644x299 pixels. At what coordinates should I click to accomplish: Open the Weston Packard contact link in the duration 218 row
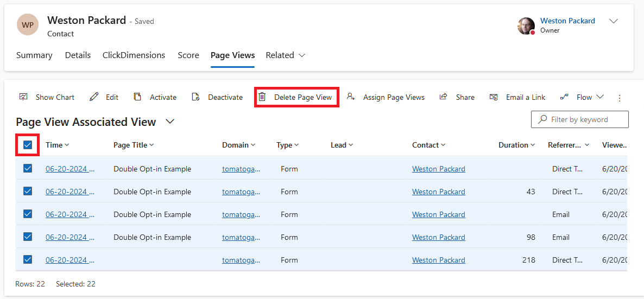click(x=439, y=260)
